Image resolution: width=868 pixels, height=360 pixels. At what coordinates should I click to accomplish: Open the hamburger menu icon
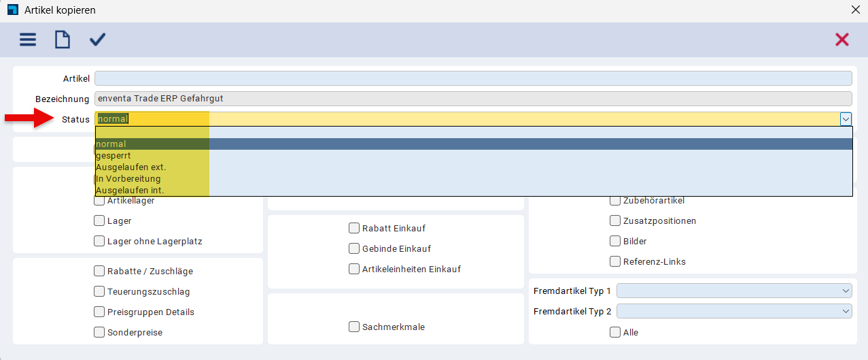[x=28, y=39]
